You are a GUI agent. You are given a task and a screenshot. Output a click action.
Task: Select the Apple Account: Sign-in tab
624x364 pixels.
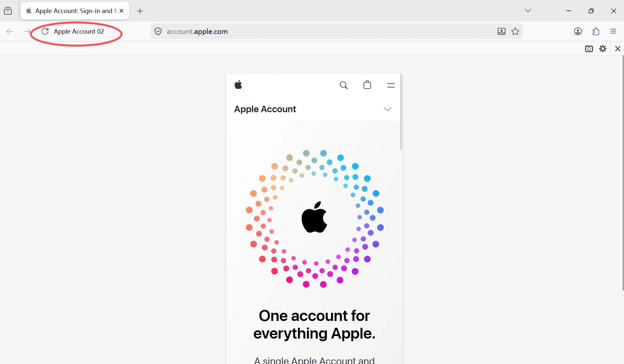point(75,11)
